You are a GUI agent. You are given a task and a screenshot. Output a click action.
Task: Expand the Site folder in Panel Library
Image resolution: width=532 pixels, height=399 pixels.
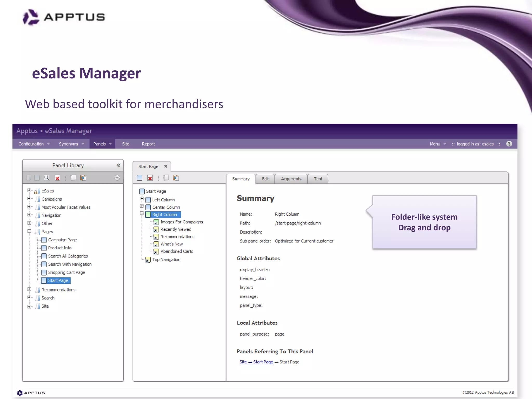(x=29, y=307)
